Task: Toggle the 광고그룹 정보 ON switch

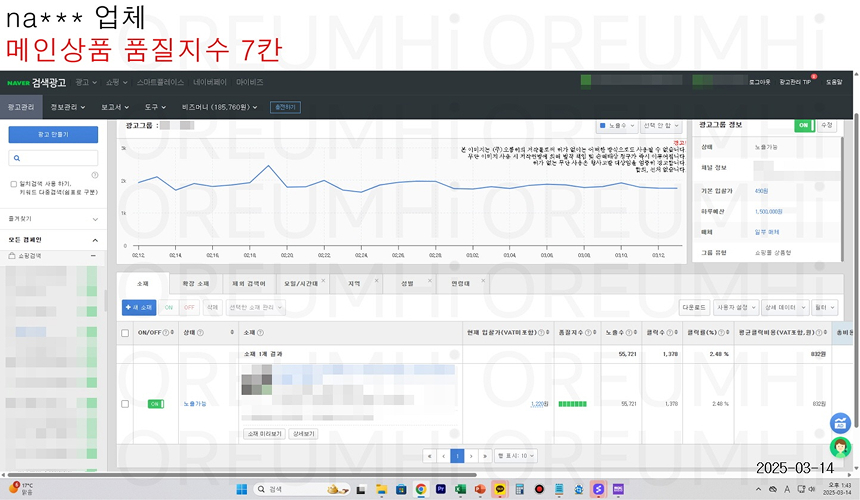Action: tap(805, 126)
